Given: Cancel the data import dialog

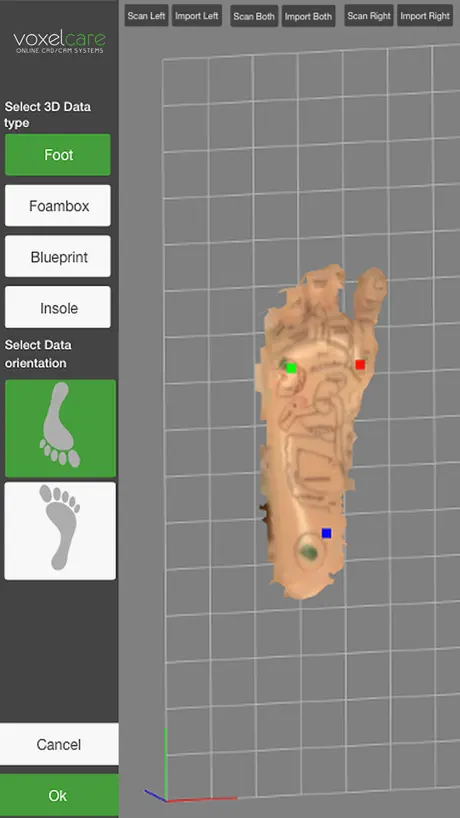Looking at the screenshot, I should click(59, 744).
